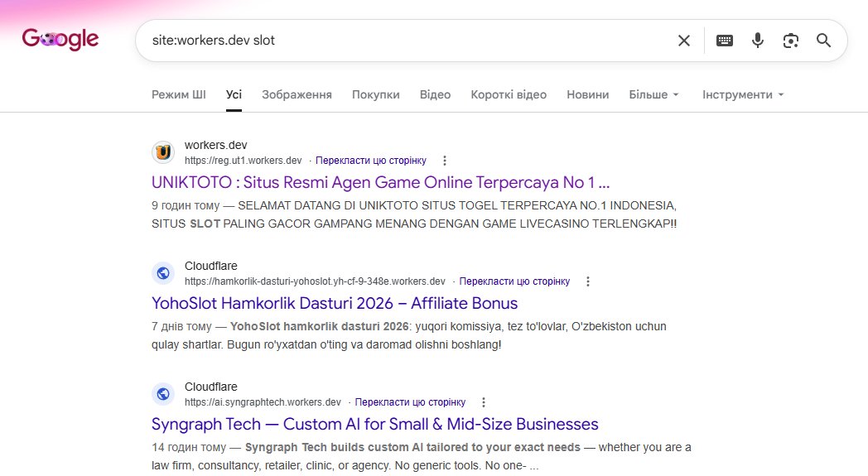The image size is (868, 476).
Task: Translate the YohoSlot hamkorlik page link
Action: tap(514, 281)
